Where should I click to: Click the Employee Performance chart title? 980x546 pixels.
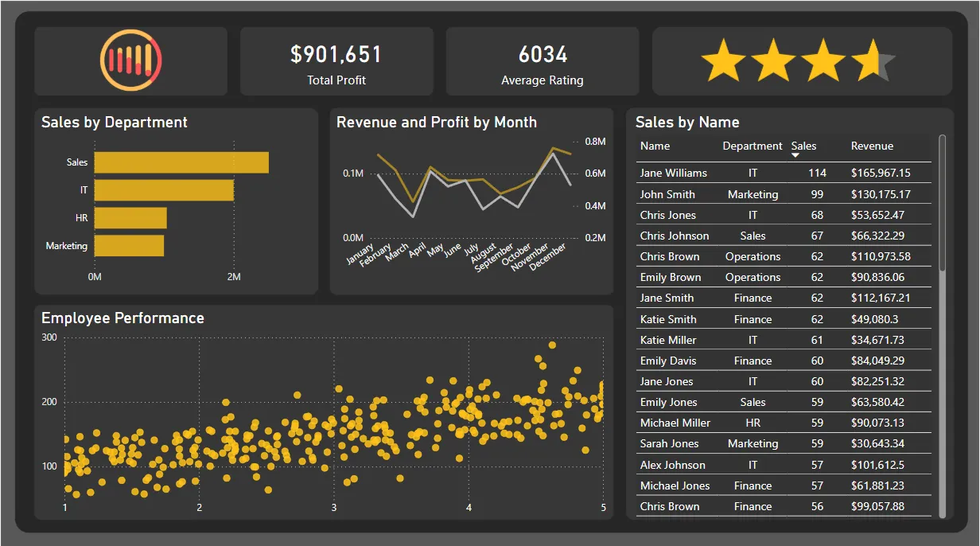122,318
